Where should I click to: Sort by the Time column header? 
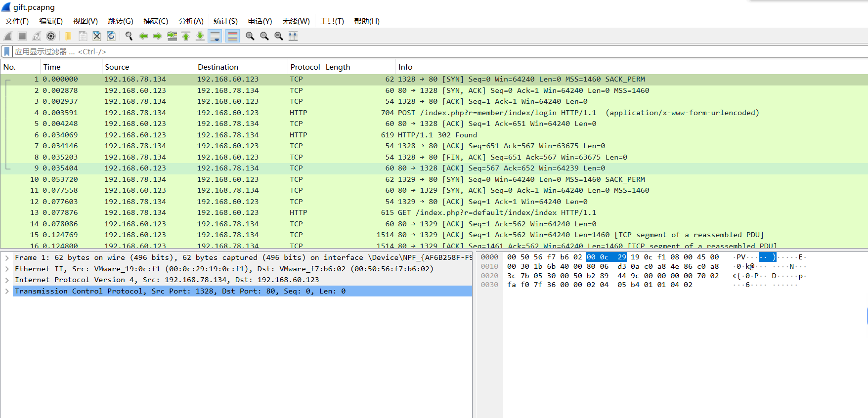(x=72, y=67)
